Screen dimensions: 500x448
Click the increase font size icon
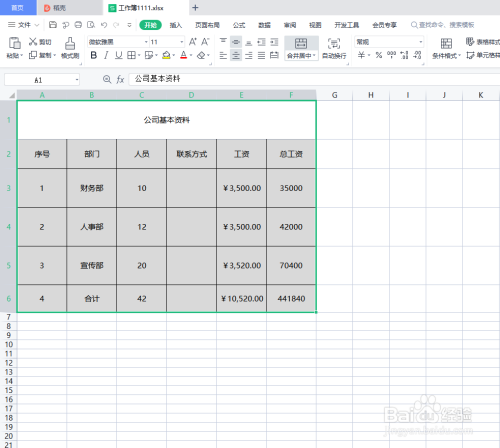(193, 42)
